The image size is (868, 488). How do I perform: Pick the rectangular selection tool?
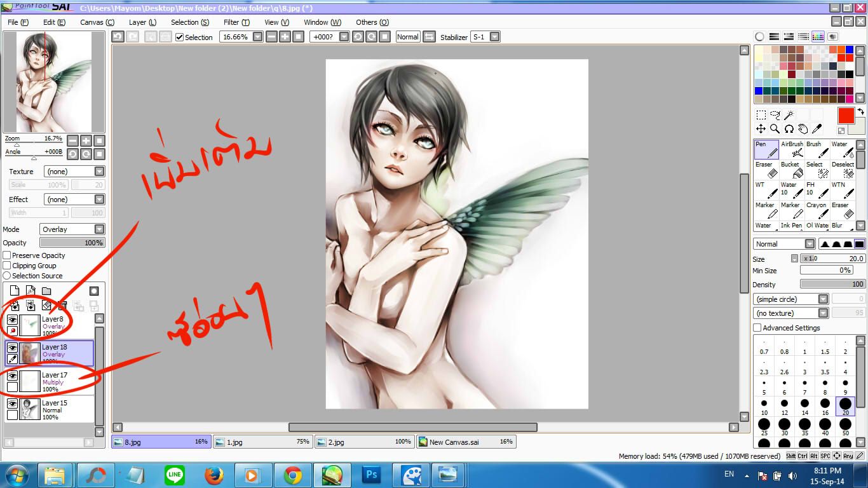pyautogui.click(x=761, y=116)
